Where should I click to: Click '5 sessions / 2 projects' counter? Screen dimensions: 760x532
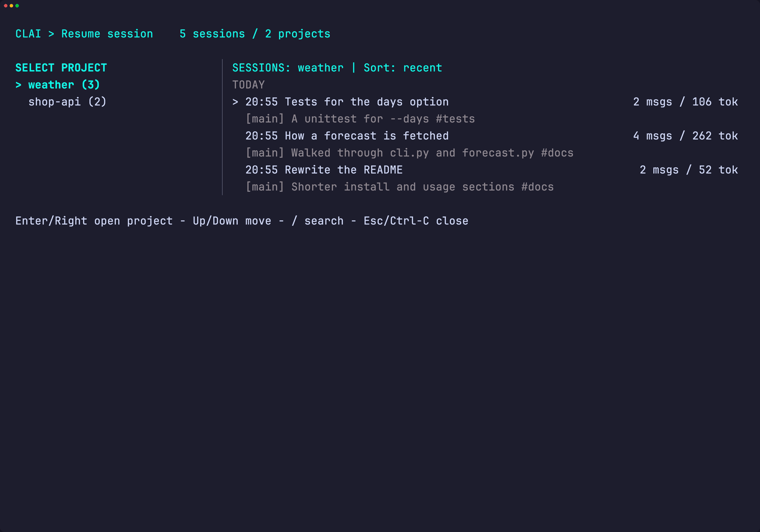coord(255,34)
